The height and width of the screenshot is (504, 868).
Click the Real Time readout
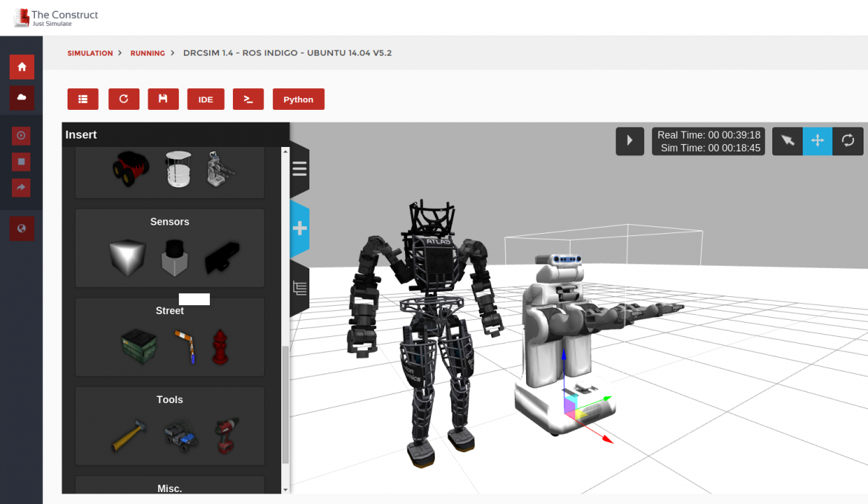click(x=708, y=135)
